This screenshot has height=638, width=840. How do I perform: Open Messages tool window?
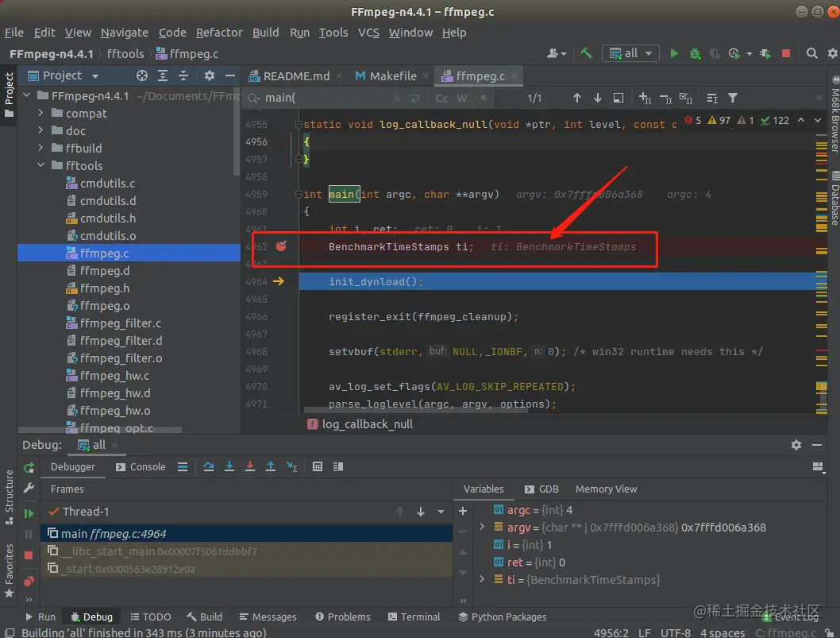click(268, 617)
